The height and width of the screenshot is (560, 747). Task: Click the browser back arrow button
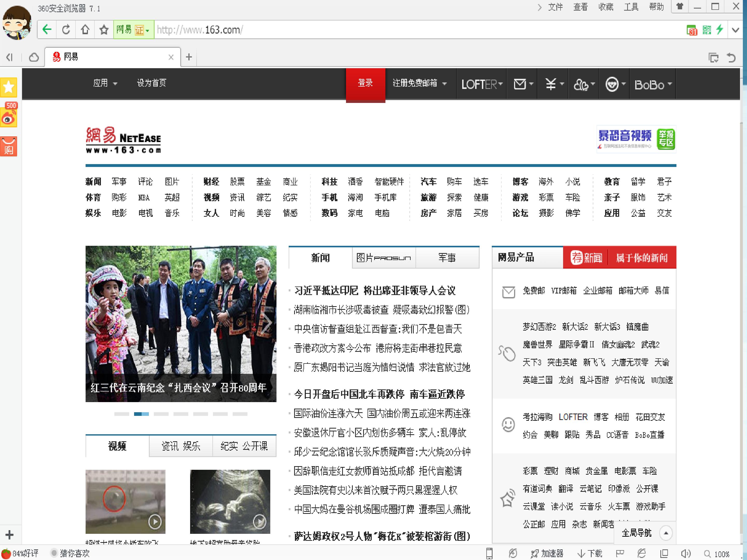pos(47,30)
